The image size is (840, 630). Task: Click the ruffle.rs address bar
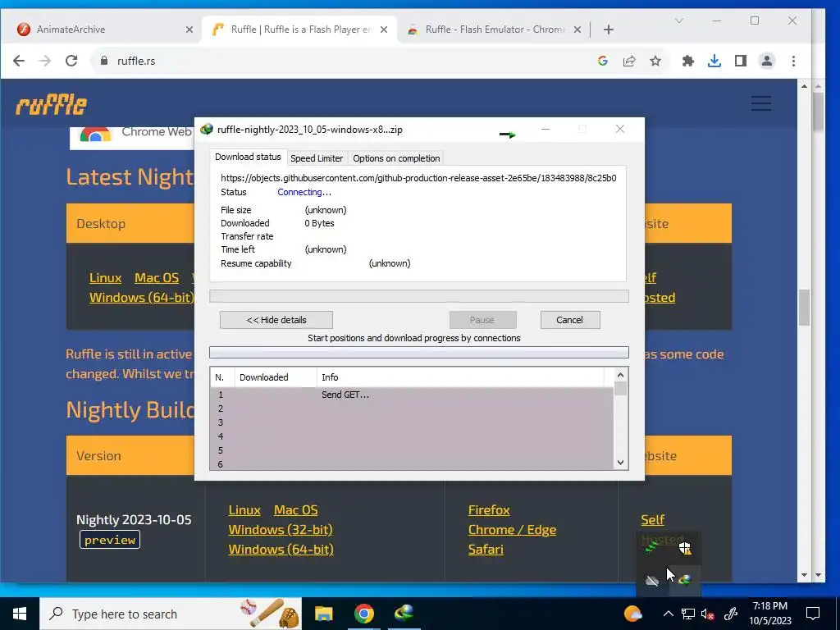(343, 61)
